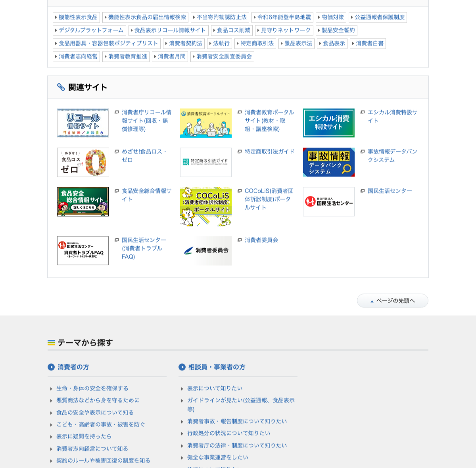
Task: Open 悪質商法などから身を守るために link
Action: [98, 400]
